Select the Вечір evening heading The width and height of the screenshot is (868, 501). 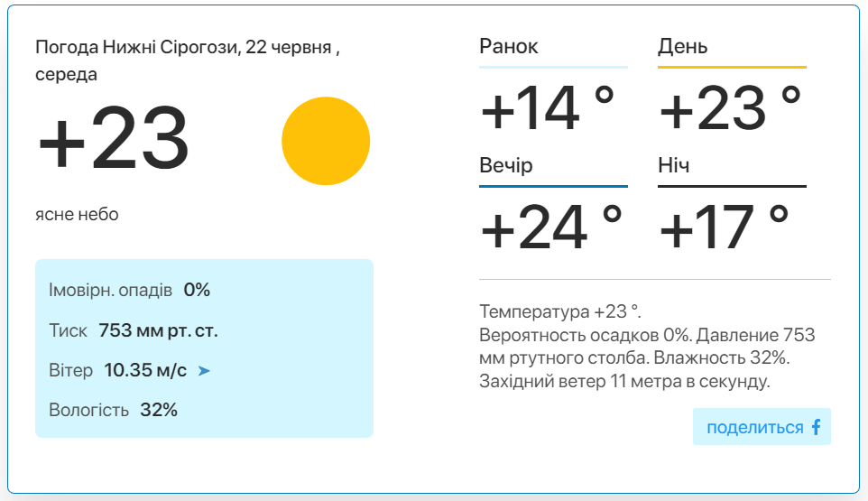click(x=506, y=165)
